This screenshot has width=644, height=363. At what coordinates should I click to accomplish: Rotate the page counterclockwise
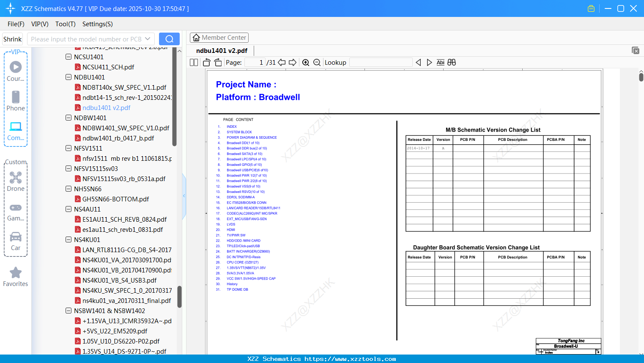(x=207, y=63)
